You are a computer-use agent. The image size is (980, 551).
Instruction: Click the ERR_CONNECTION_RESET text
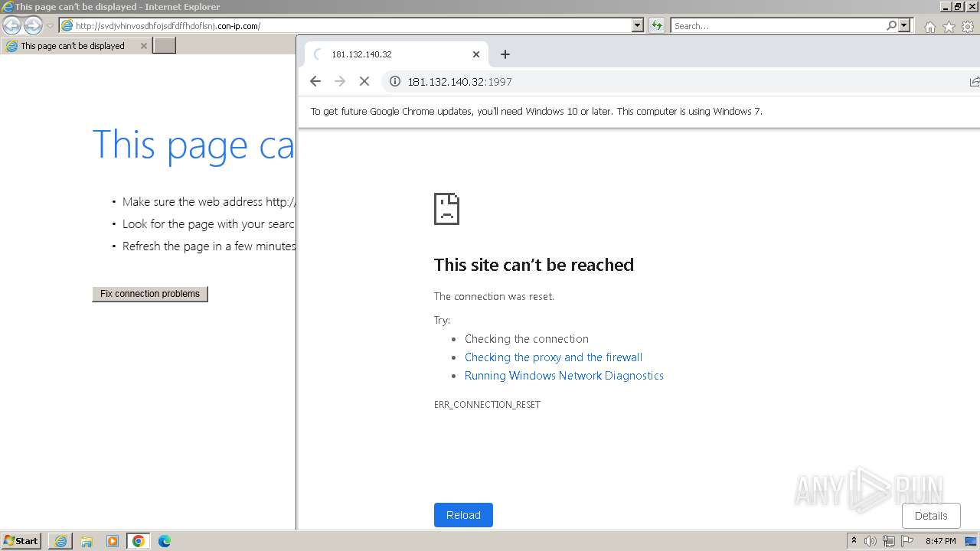click(487, 405)
